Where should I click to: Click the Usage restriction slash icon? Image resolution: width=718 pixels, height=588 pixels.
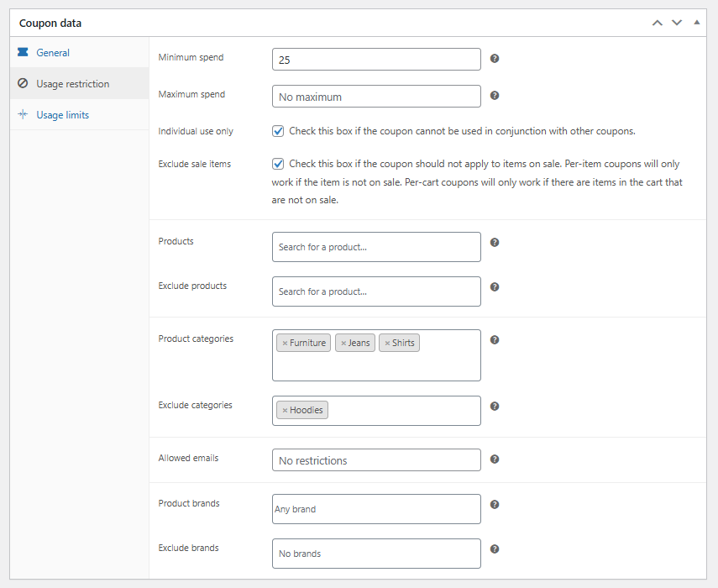pyautogui.click(x=22, y=83)
